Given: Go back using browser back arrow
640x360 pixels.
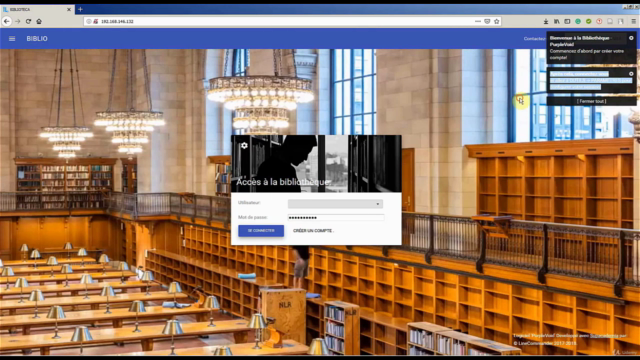Looking at the screenshot, I should click(7, 21).
